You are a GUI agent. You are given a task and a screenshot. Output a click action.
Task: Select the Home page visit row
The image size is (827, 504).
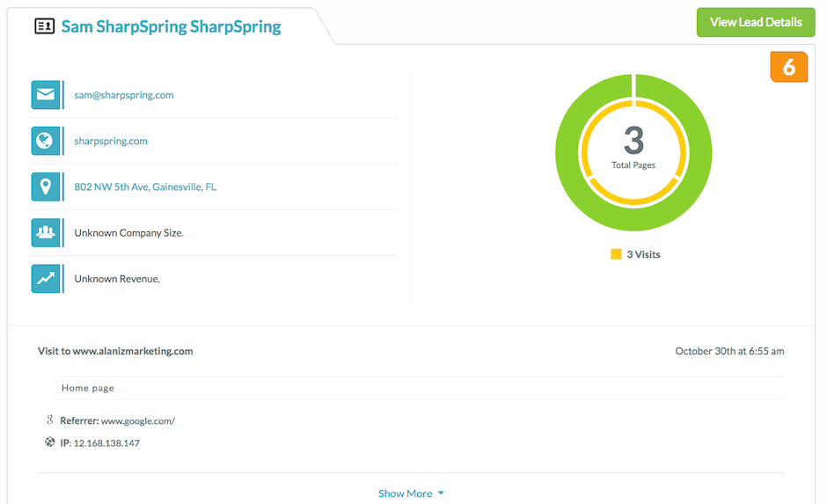coord(88,388)
